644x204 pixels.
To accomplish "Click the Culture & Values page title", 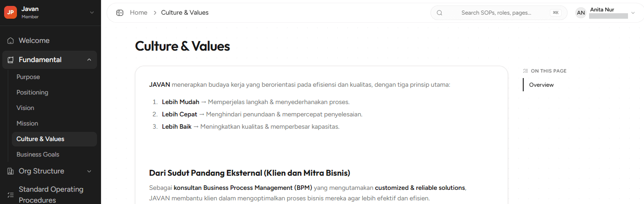I will (x=182, y=46).
